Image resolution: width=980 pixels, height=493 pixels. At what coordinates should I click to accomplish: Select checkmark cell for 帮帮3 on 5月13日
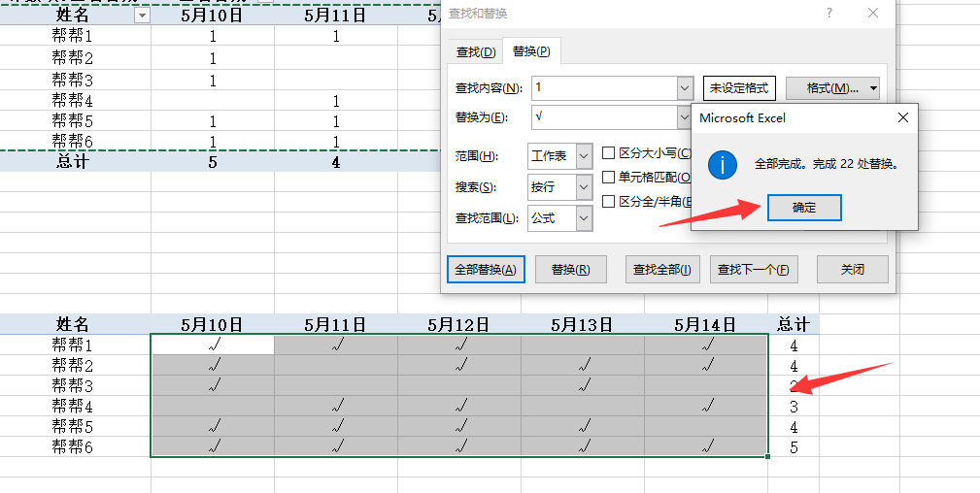(583, 385)
